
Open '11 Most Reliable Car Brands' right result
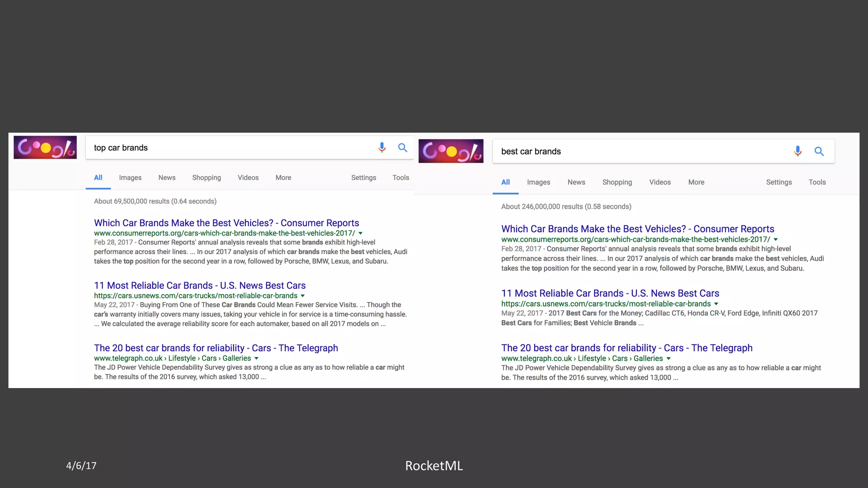[610, 293]
